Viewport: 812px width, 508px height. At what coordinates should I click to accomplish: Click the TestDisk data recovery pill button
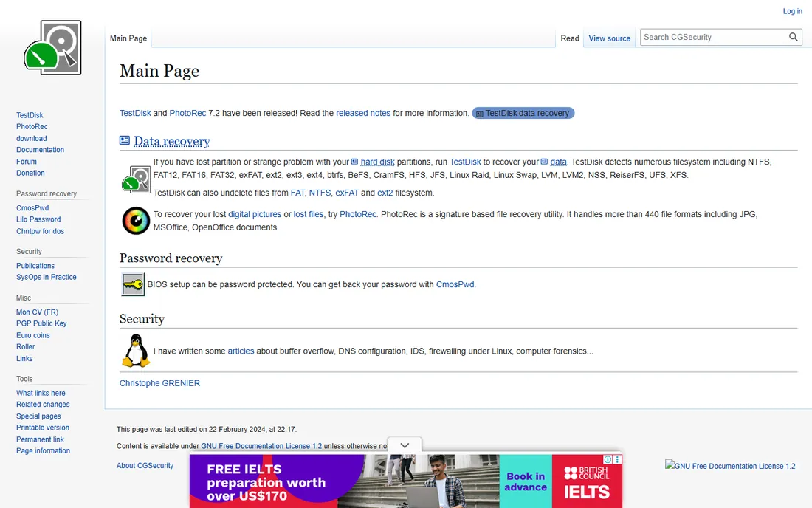[523, 113]
